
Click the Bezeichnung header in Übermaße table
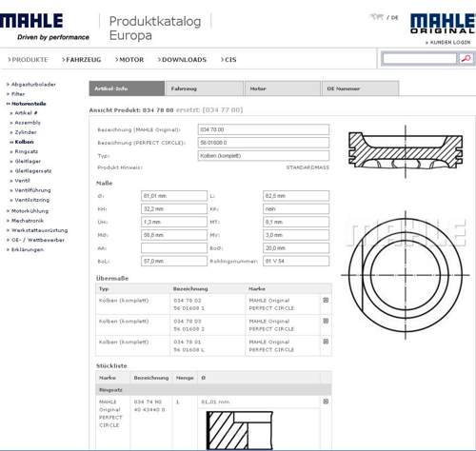coord(190,289)
